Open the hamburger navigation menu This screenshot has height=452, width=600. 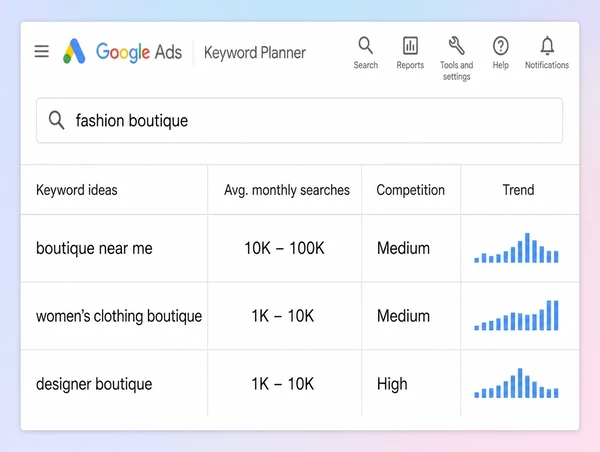click(42, 51)
